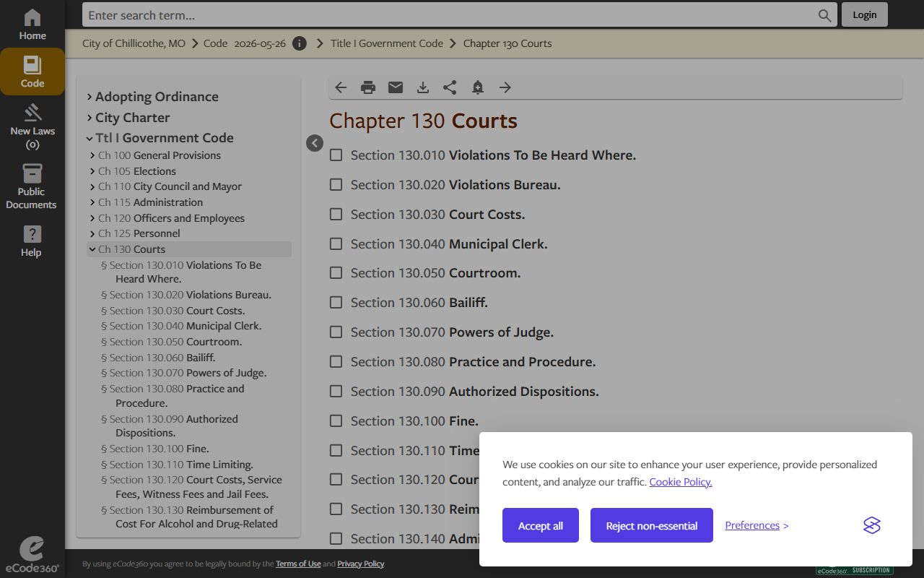Click the eCode360 logo

(x=32, y=555)
